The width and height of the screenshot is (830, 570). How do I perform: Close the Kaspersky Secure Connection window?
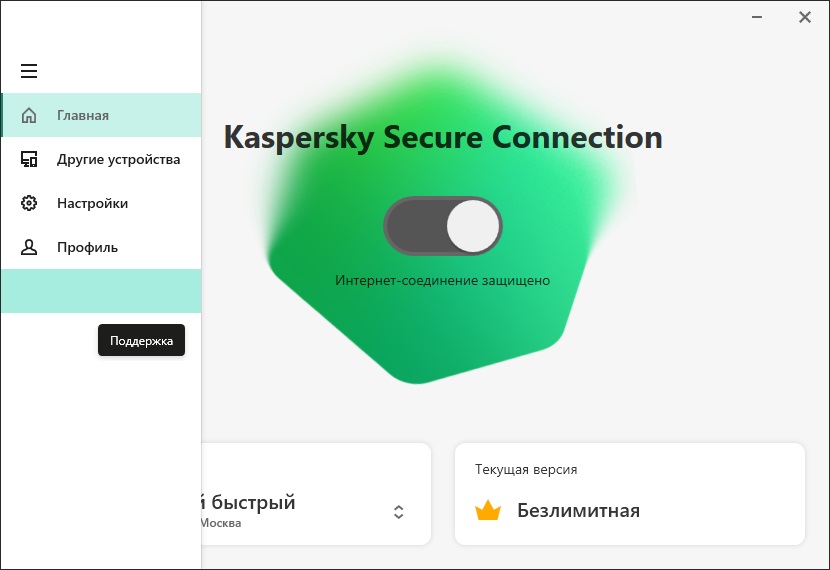tap(805, 17)
